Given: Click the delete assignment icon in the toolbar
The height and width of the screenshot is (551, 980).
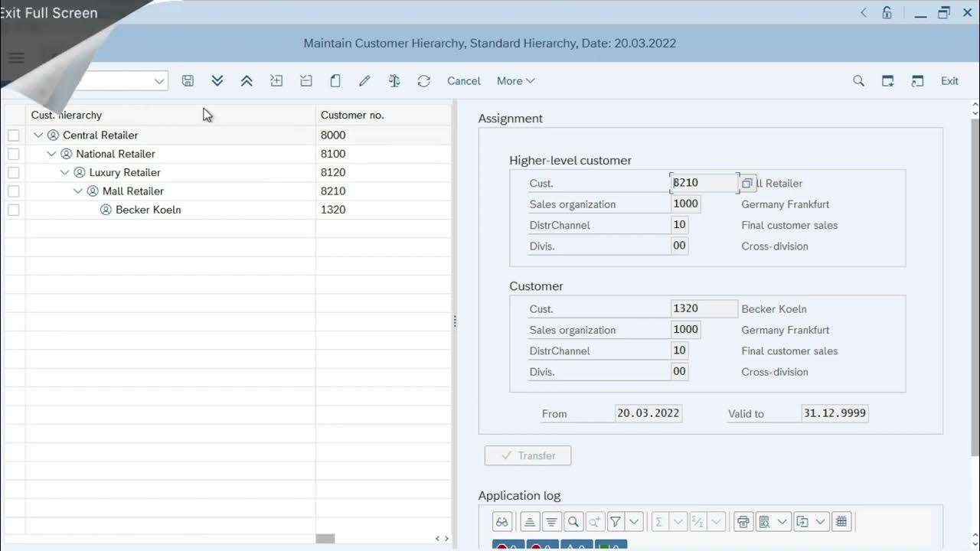Looking at the screenshot, I should [306, 81].
